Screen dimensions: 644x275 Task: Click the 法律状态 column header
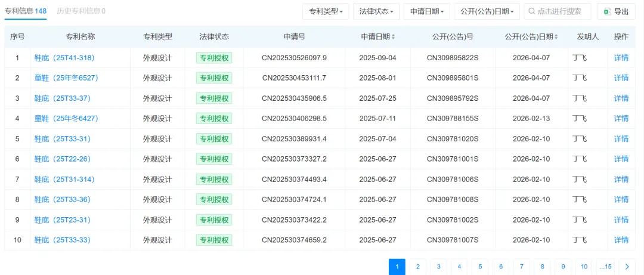214,37
